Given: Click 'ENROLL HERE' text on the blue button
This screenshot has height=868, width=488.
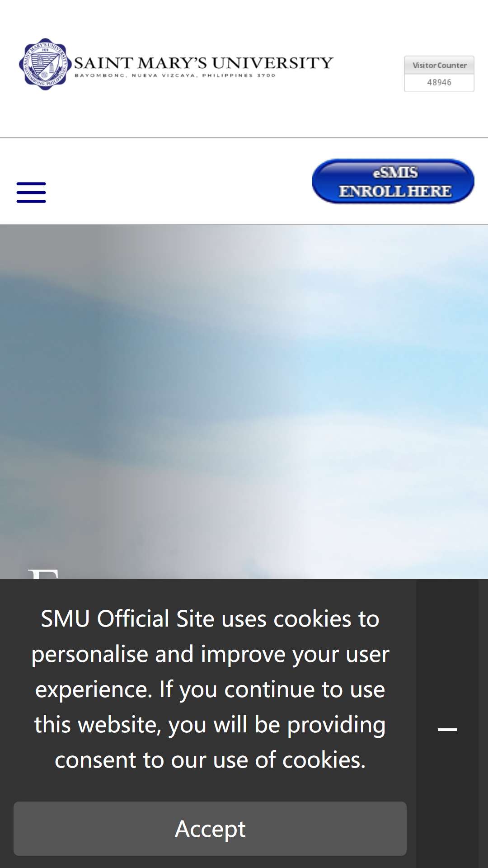Looking at the screenshot, I should (395, 191).
